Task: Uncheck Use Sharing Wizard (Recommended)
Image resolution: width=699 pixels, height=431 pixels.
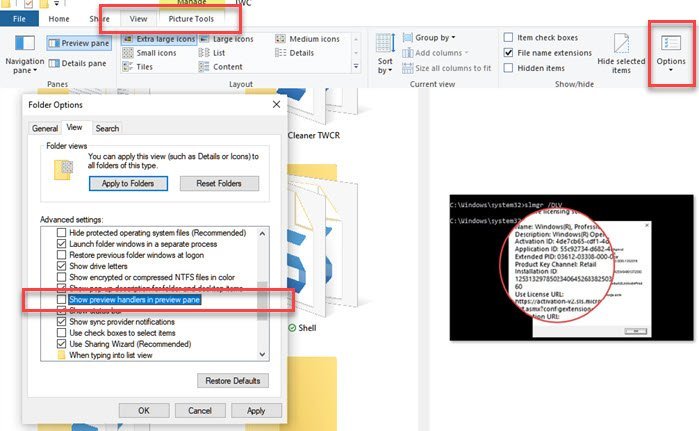Action: 62,344
